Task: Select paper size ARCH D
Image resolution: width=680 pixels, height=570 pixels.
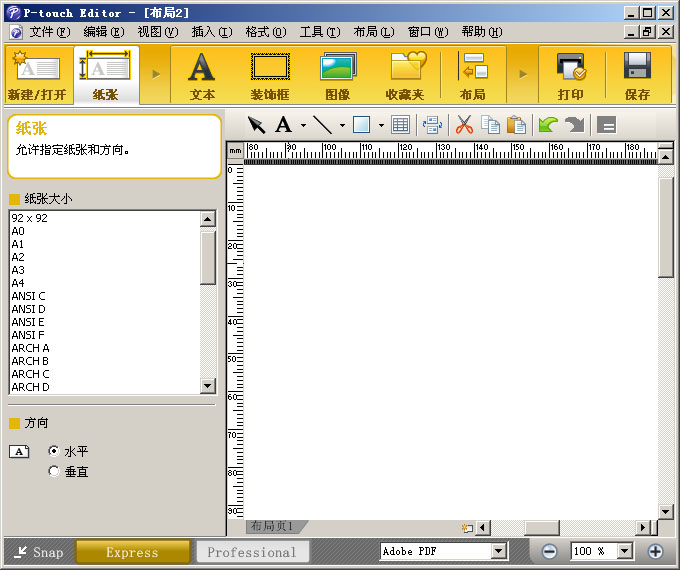Action: click(x=105, y=387)
